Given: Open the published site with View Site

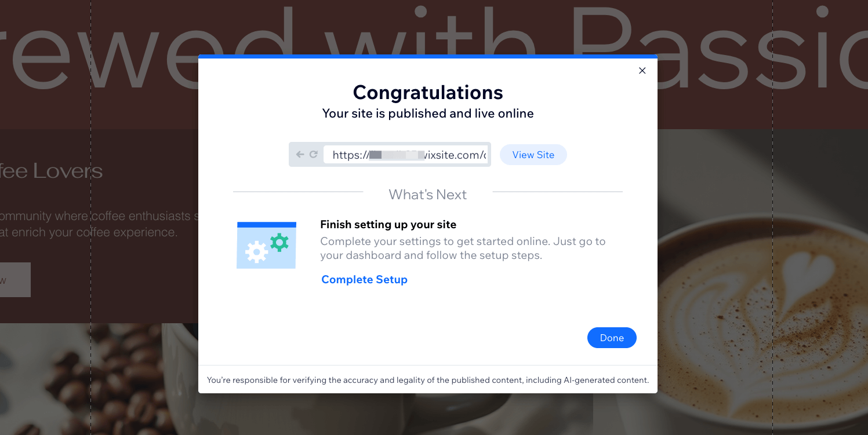Looking at the screenshot, I should [x=533, y=155].
